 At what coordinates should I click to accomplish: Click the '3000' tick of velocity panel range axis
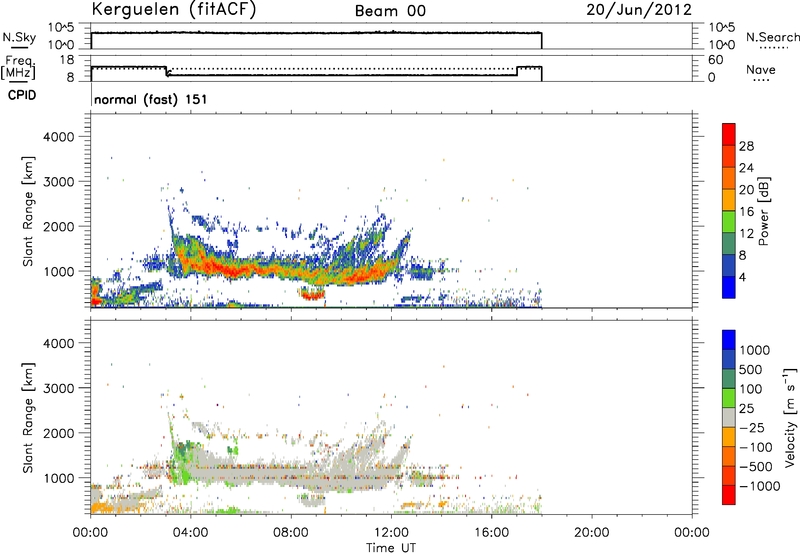pos(59,388)
